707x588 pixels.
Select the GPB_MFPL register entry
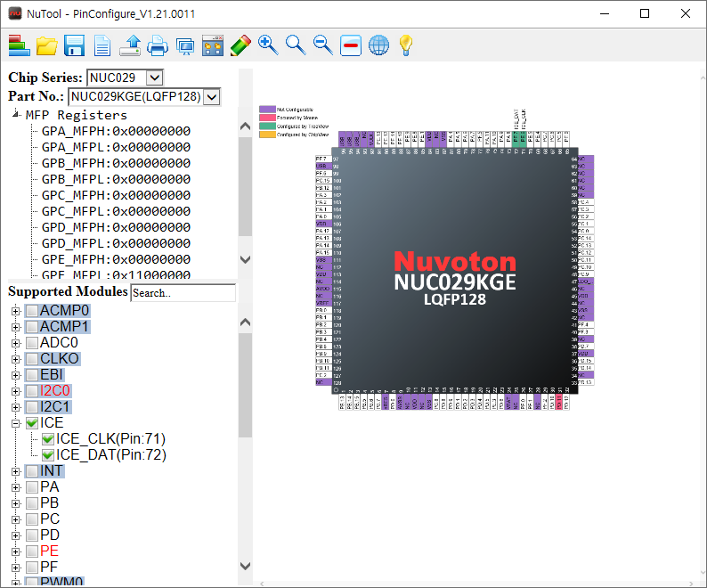116,180
